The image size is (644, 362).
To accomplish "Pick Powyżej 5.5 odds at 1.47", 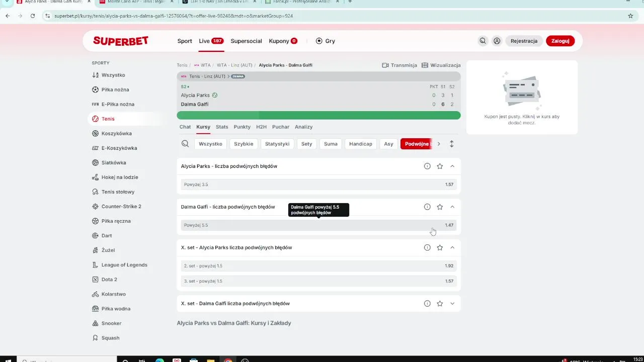I will click(x=318, y=225).
